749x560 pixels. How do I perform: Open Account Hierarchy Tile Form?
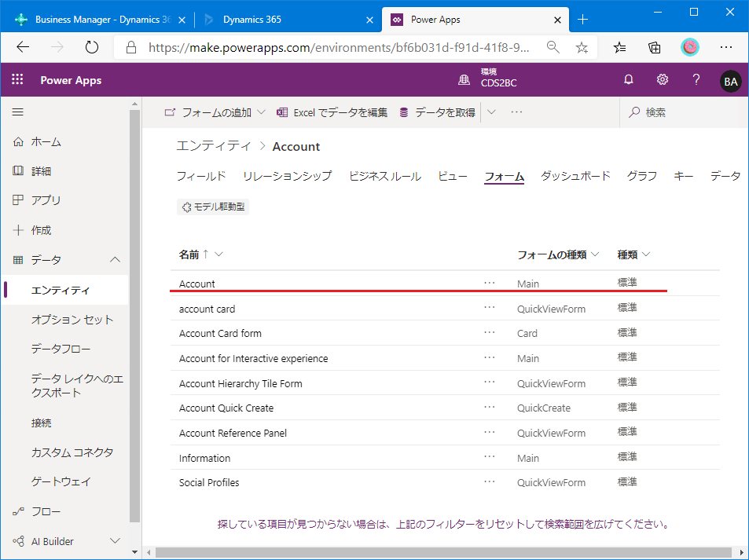pyautogui.click(x=240, y=383)
